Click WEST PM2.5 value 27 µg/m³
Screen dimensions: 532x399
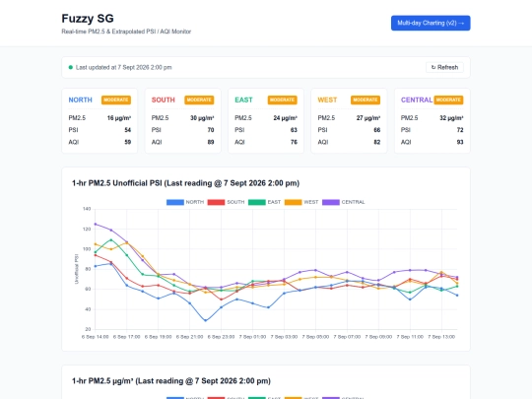[x=368, y=118]
